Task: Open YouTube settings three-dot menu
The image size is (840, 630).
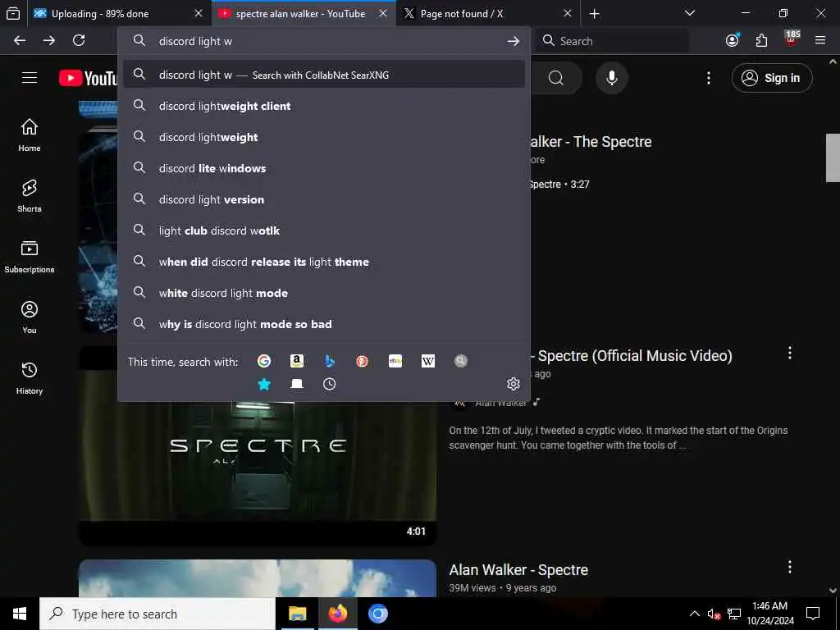Action: coord(709,78)
